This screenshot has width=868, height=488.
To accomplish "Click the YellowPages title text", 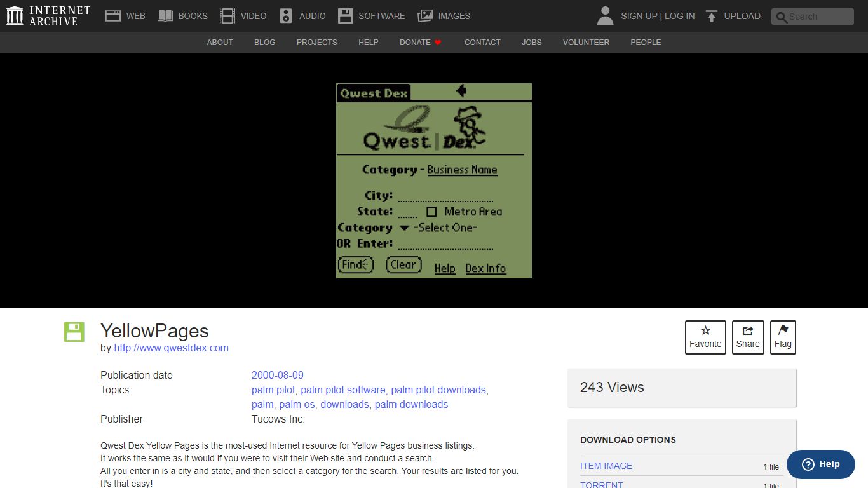I will (154, 331).
